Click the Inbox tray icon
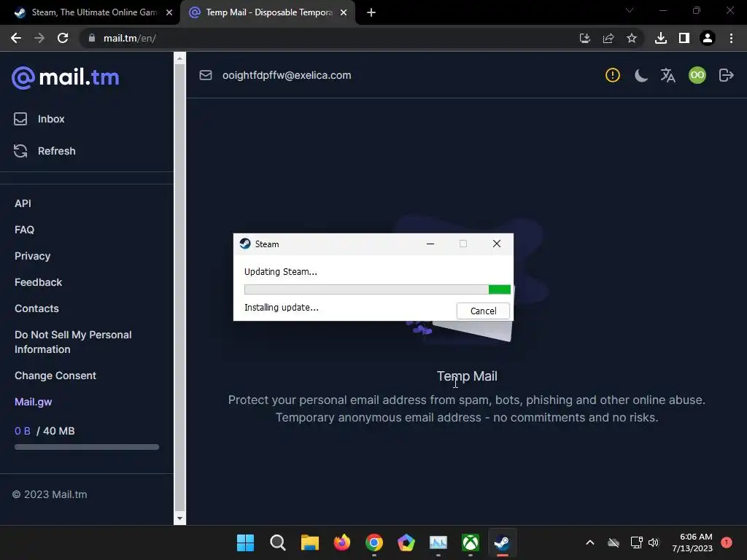 point(20,119)
